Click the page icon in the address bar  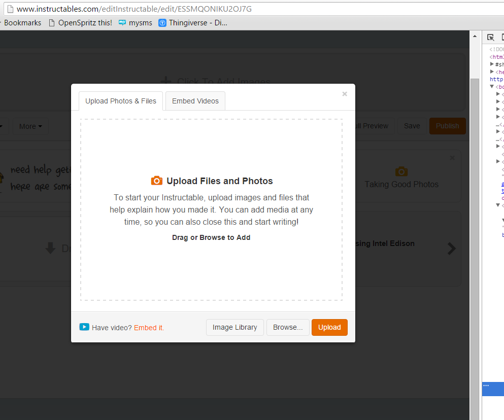pyautogui.click(x=10, y=9)
